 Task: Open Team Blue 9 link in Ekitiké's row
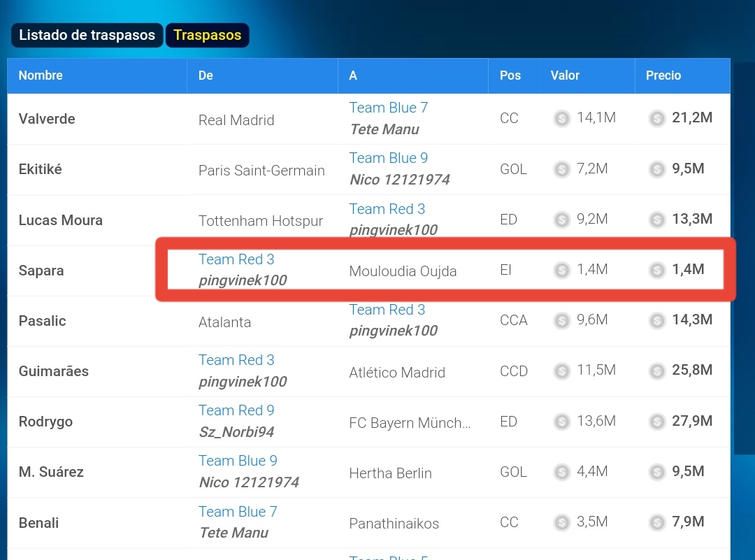pos(388,158)
